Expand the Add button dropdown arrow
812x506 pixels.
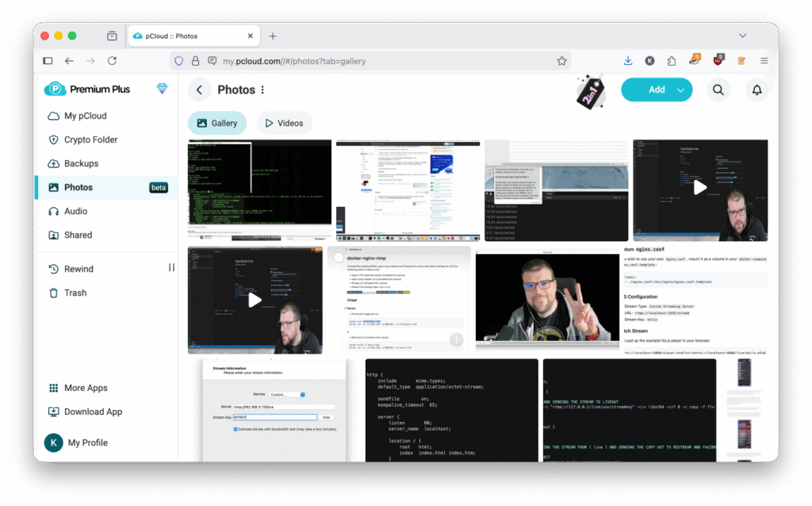[x=681, y=90]
